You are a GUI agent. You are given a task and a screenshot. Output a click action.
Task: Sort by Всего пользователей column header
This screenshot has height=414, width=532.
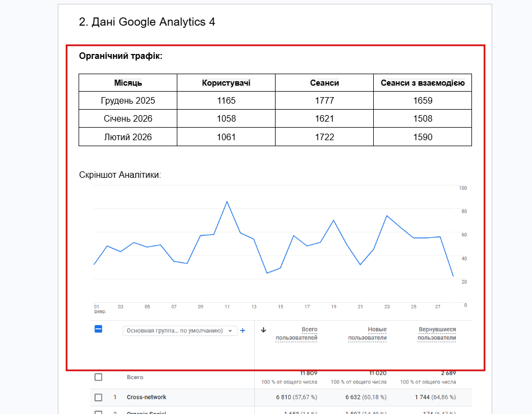pos(296,334)
